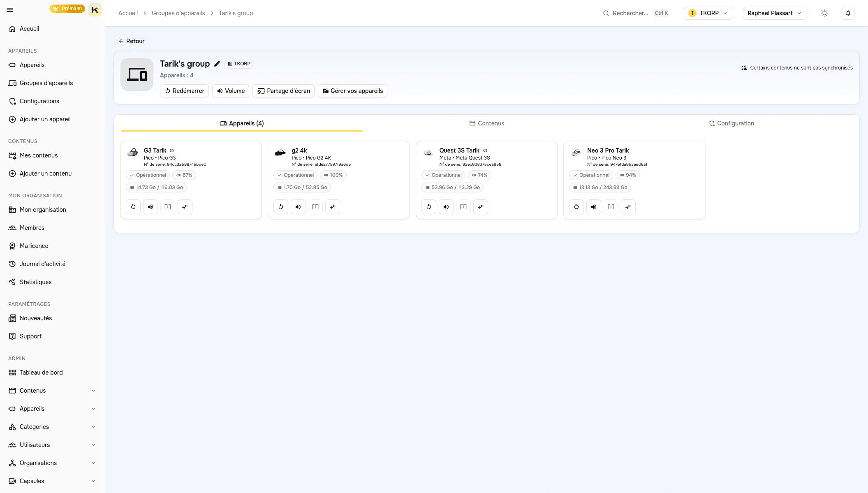
Task: Click the headset thumbnail of G3 Tarik
Action: pyautogui.click(x=133, y=153)
